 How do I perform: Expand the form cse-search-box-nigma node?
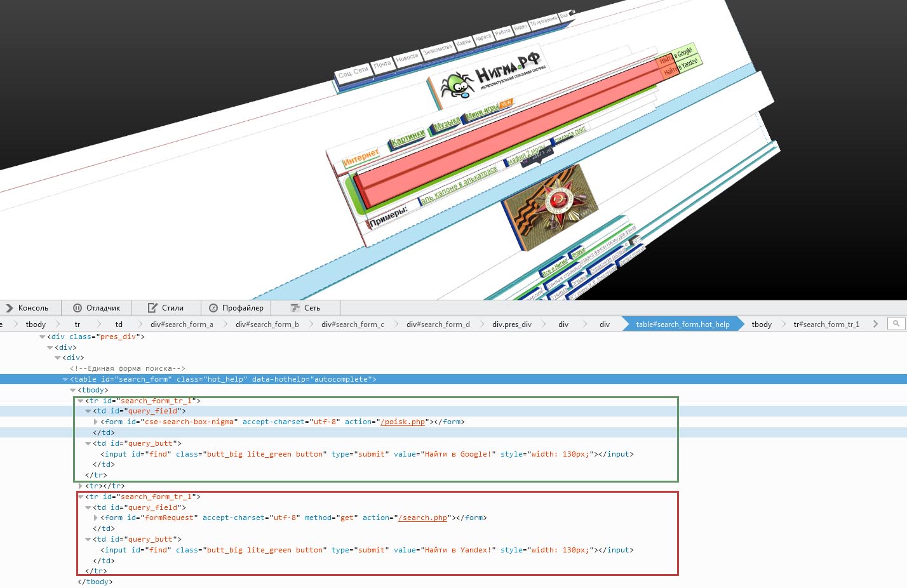96,422
